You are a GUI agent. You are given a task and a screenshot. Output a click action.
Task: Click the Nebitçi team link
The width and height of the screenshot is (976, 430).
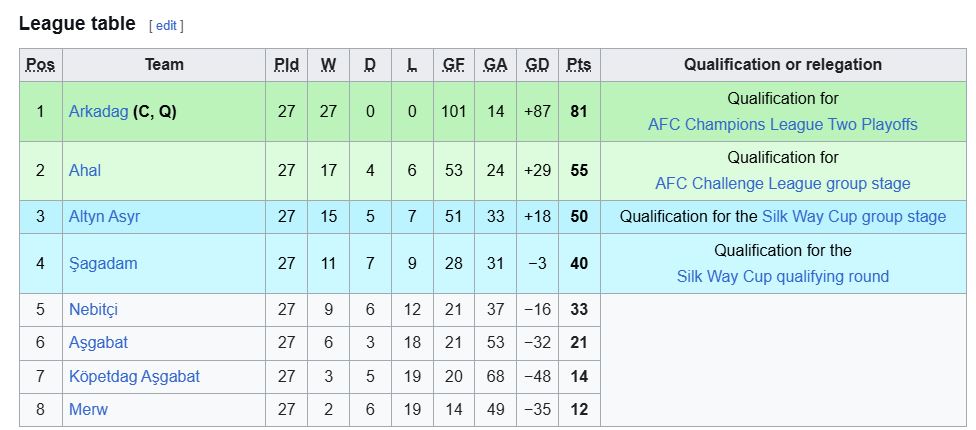93,309
